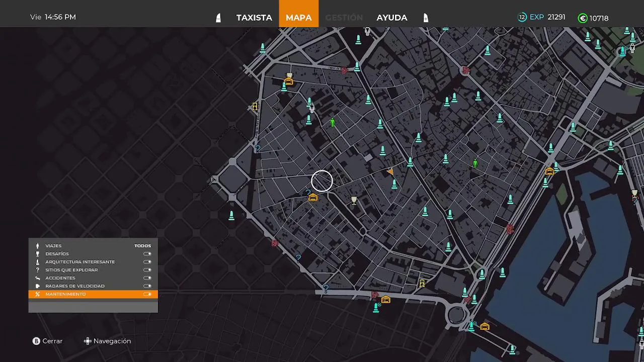The height and width of the screenshot is (362, 644).
Task: Select the RADARES DE VELOCIDAD row label
Action: pyautogui.click(x=75, y=286)
